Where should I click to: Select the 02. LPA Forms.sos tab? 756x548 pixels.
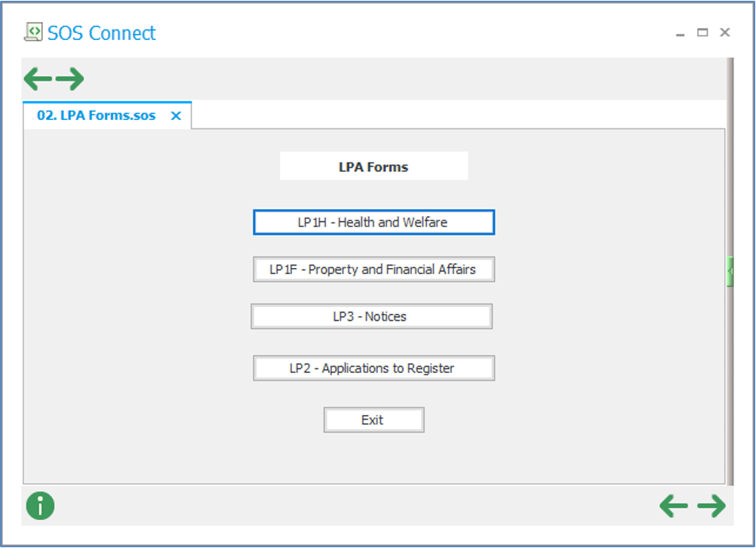[97, 116]
